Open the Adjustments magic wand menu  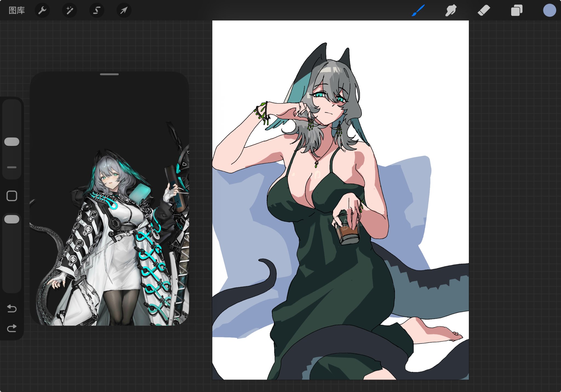pyautogui.click(x=69, y=10)
